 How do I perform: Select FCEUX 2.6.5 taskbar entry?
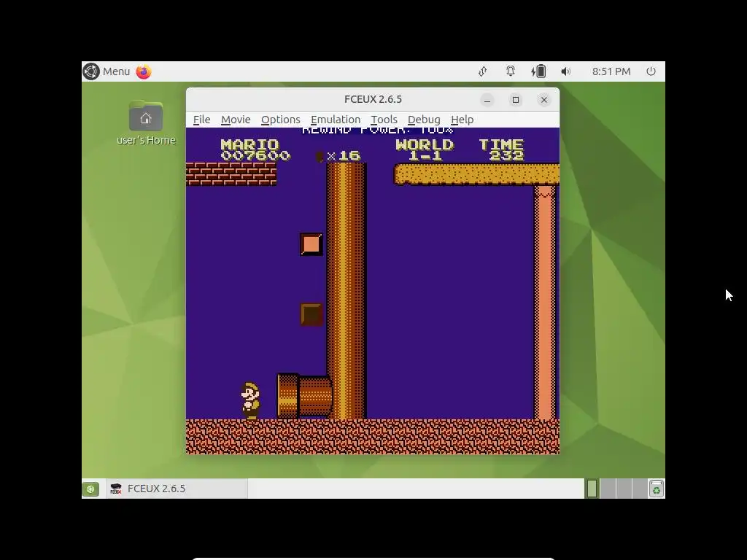point(177,489)
